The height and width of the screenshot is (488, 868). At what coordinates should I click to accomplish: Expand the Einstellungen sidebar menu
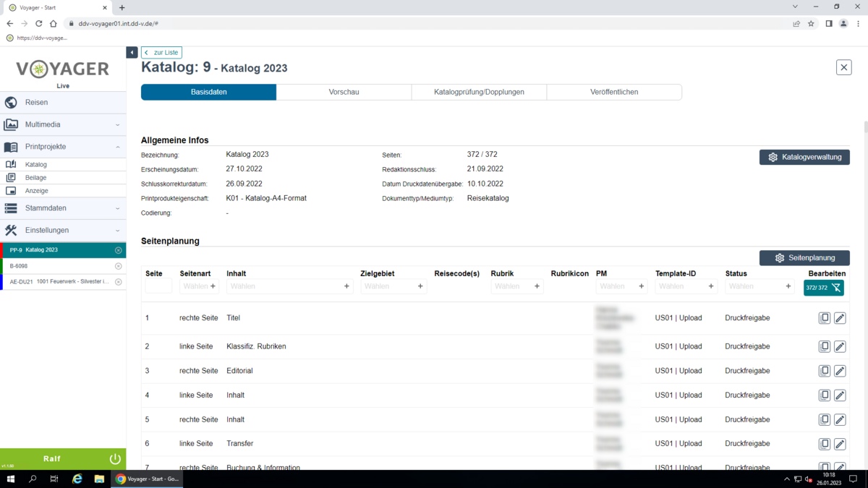point(63,230)
